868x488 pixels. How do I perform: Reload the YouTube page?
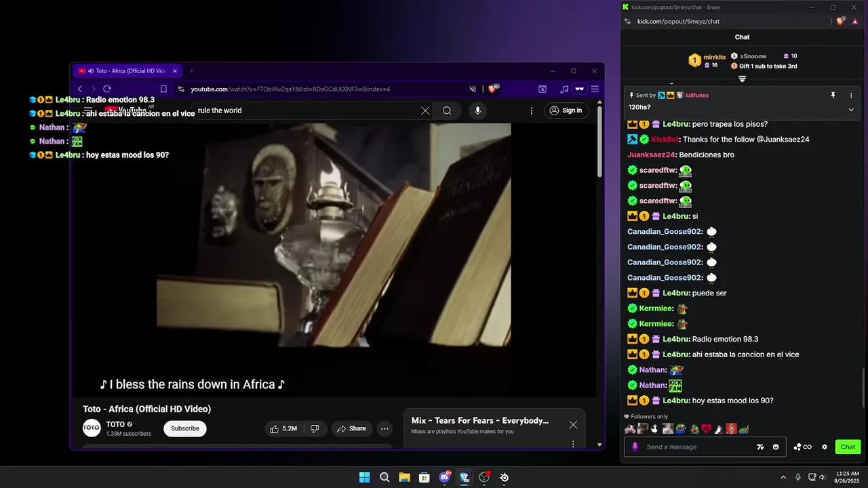[x=107, y=89]
